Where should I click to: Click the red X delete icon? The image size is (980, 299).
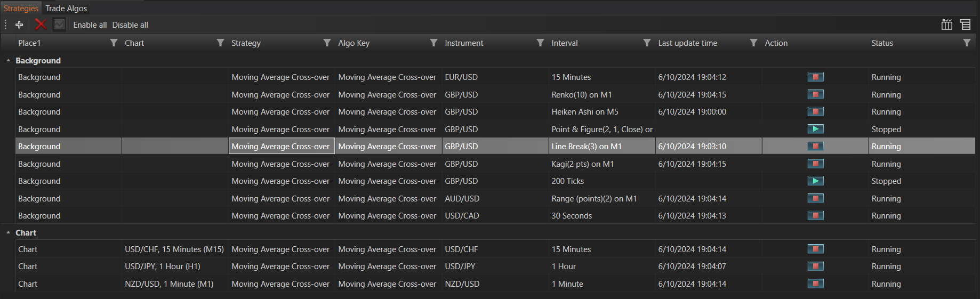[41, 25]
